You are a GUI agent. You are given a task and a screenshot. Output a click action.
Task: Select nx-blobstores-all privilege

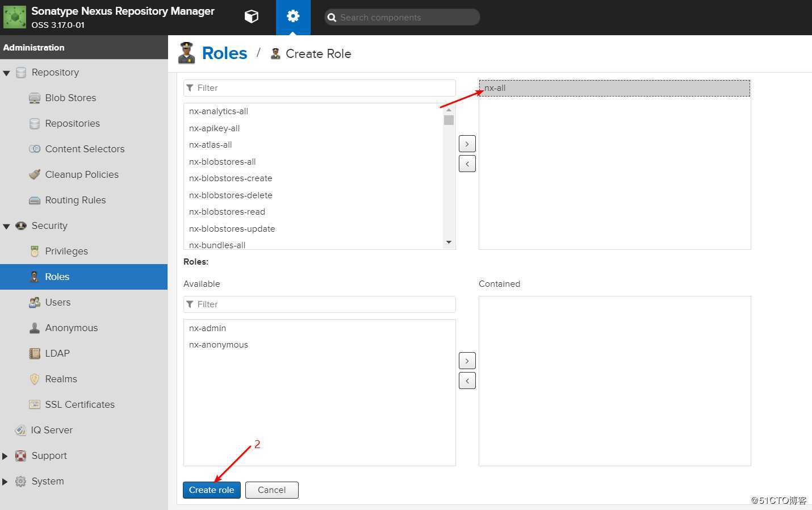click(x=222, y=162)
